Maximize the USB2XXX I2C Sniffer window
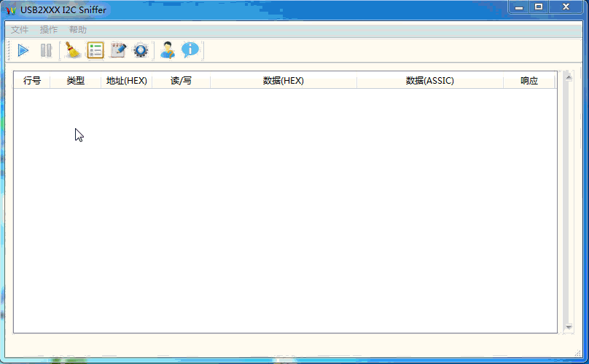Screen dimensions: 589x364 [x=539, y=7]
